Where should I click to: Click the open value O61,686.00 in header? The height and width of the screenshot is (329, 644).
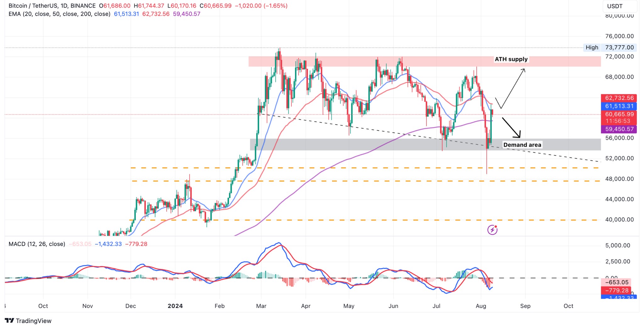(114, 6)
